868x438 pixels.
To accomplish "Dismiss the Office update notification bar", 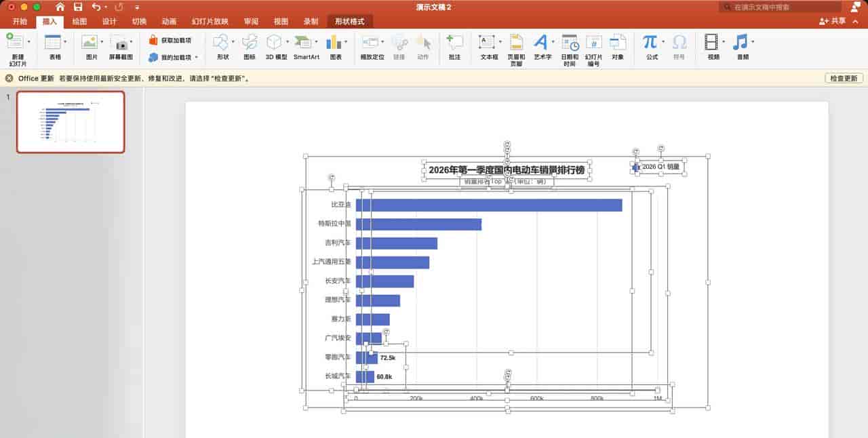I will 9,78.
